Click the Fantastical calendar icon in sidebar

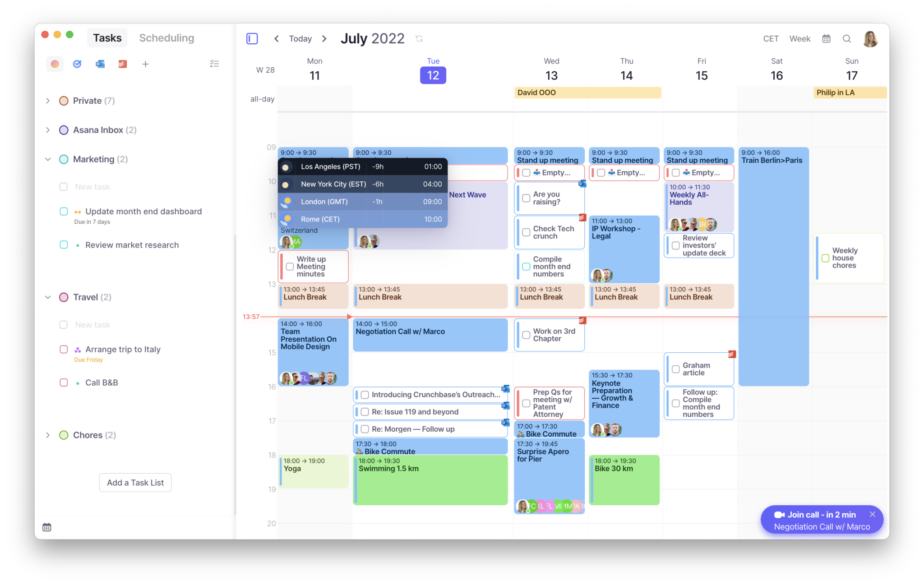[x=47, y=526]
